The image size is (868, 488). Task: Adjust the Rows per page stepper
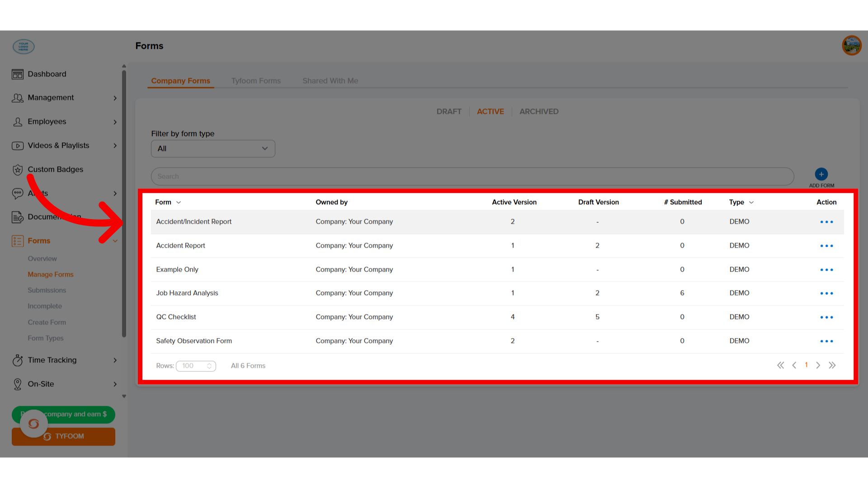[x=209, y=366]
